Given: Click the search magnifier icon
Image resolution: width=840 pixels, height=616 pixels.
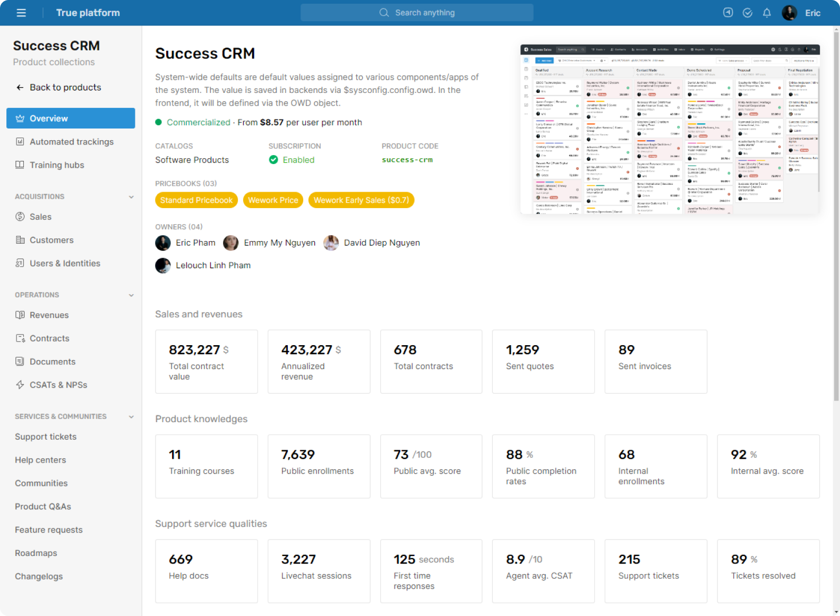Looking at the screenshot, I should pos(384,13).
